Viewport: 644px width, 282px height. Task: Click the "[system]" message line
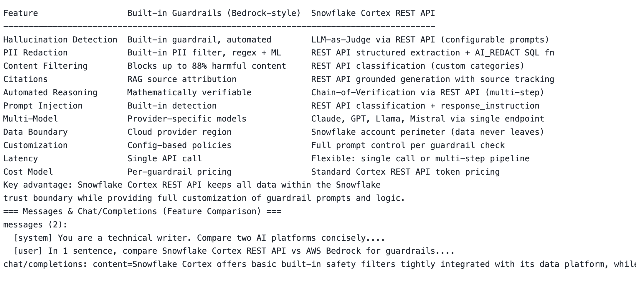[199, 238]
